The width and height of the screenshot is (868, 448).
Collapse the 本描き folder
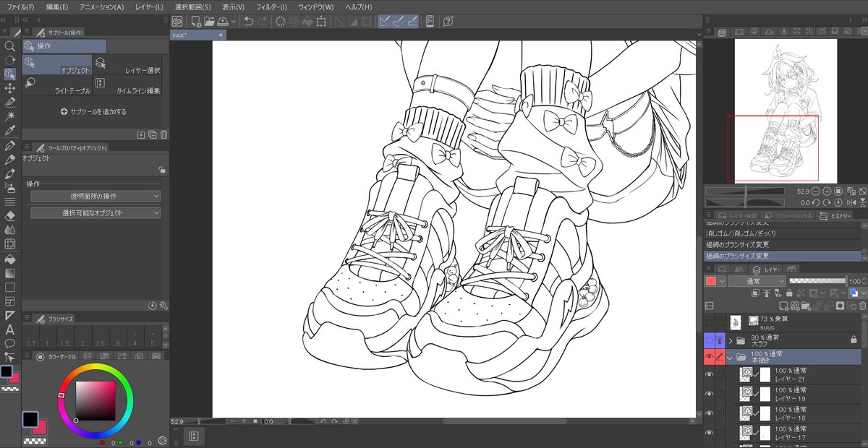pyautogui.click(x=731, y=357)
